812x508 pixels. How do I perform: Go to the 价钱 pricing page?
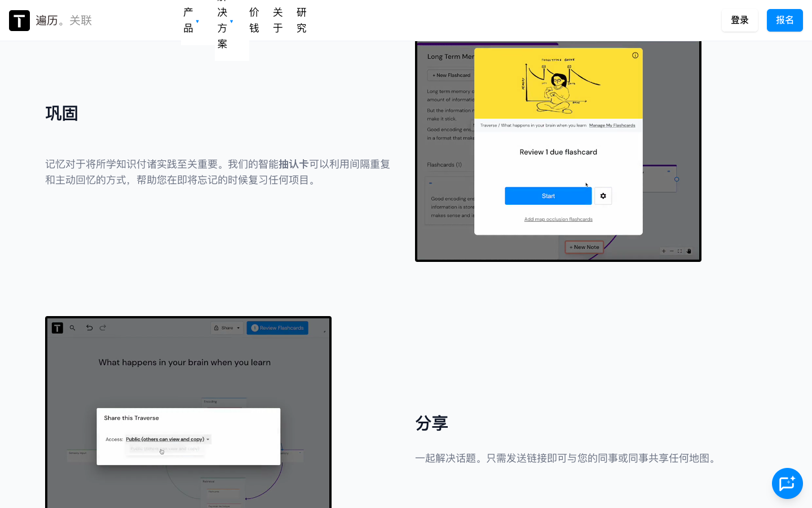click(254, 20)
